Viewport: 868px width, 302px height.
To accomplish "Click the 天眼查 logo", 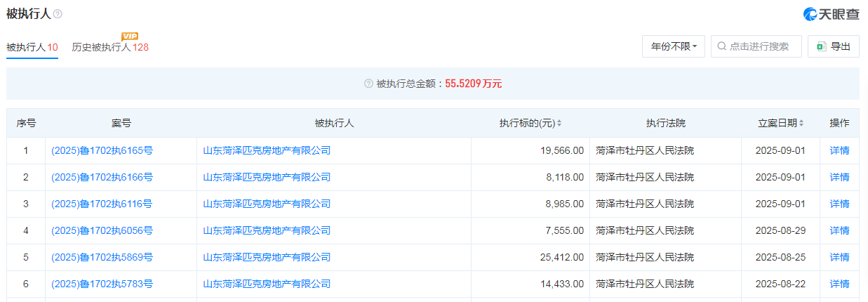I will [831, 14].
